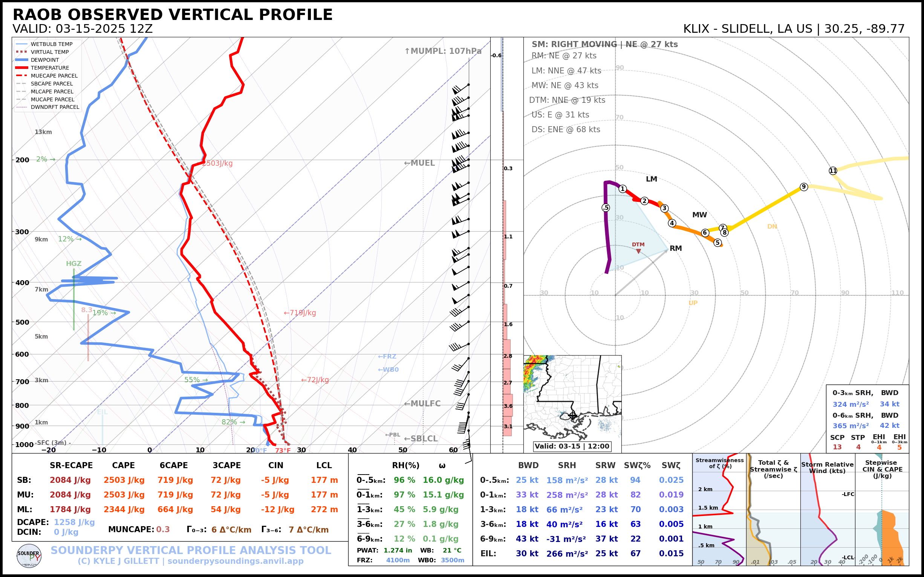924x577 pixels.
Task: Click the map crosshair location marker
Action: pos(572,415)
